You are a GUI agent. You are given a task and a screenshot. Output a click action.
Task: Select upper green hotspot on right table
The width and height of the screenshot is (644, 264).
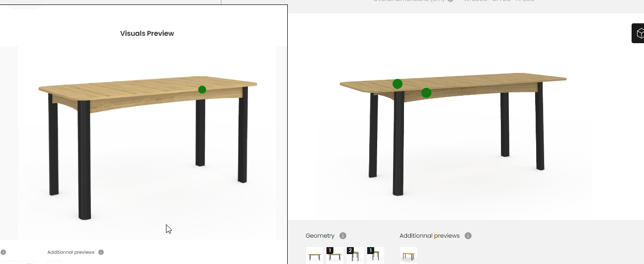pos(398,84)
